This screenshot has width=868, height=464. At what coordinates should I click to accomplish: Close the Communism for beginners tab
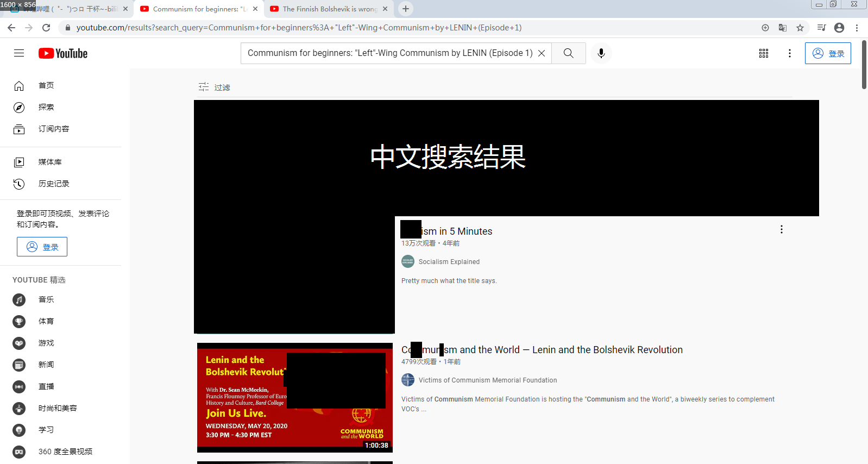255,9
